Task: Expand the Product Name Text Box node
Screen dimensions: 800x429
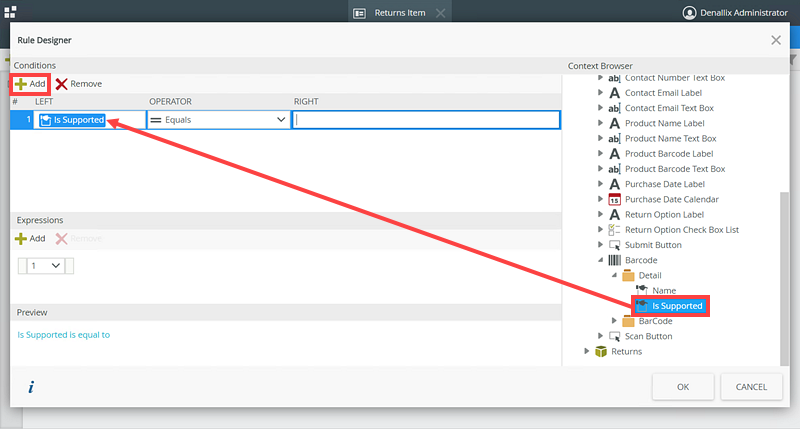Action: coord(601,138)
